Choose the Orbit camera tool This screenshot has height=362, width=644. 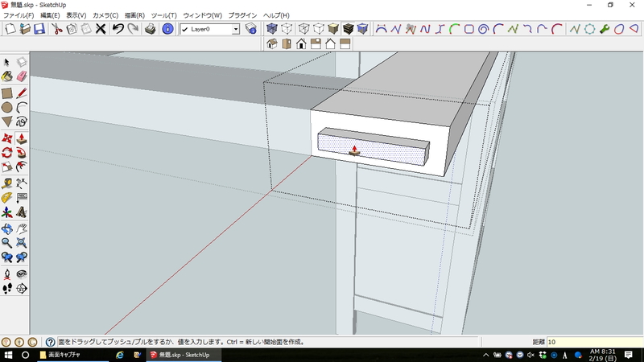(x=7, y=228)
